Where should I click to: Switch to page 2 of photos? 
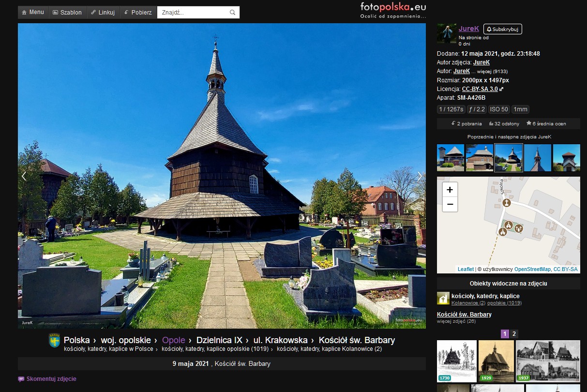pos(514,333)
